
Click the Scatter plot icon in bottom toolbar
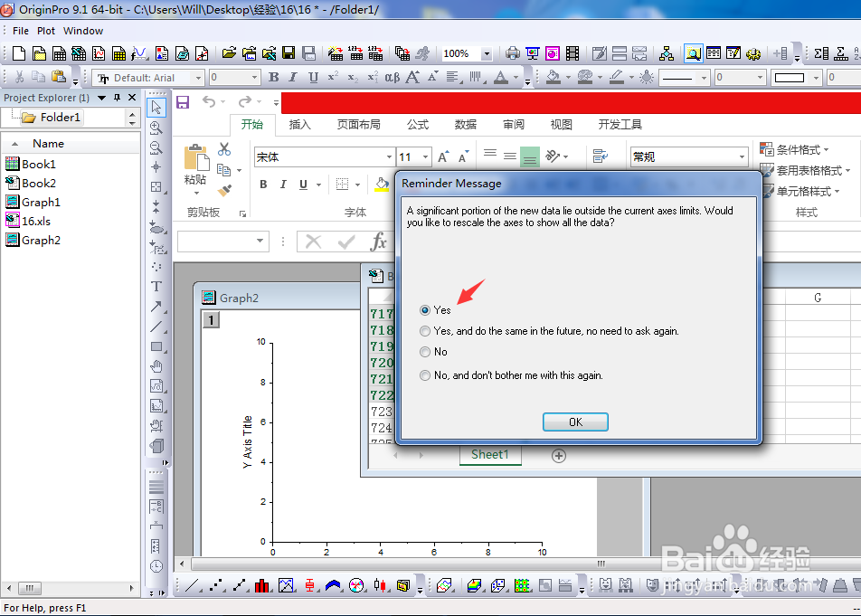[216, 586]
